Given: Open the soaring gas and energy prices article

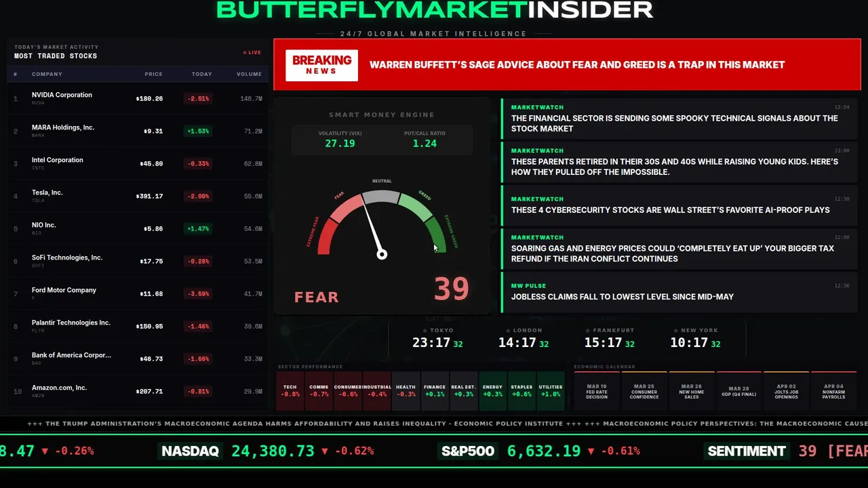Looking at the screenshot, I should (x=679, y=249).
